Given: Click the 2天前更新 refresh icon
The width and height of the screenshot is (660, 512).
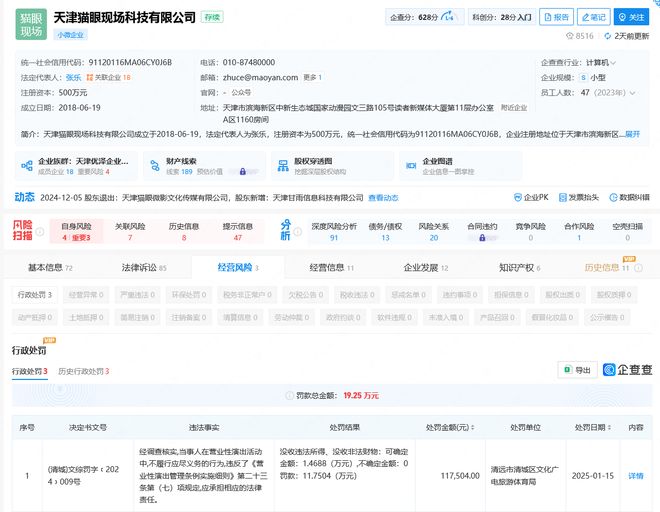Looking at the screenshot, I should (607, 36).
